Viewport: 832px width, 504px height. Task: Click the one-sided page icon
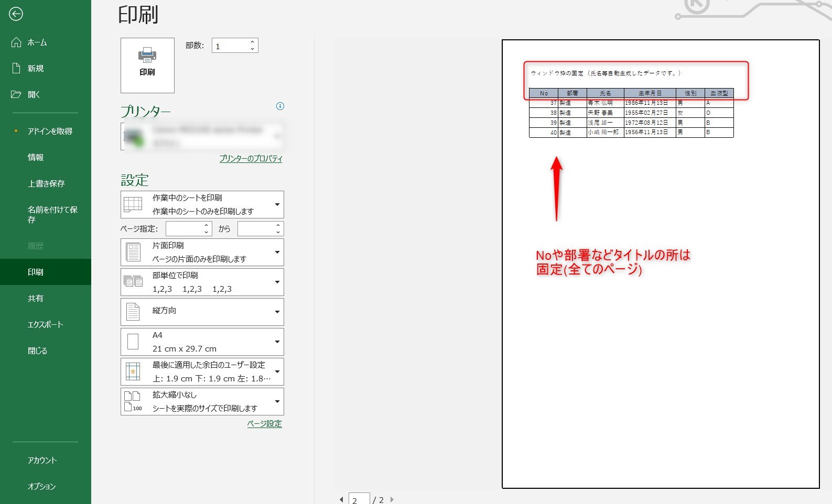[133, 252]
